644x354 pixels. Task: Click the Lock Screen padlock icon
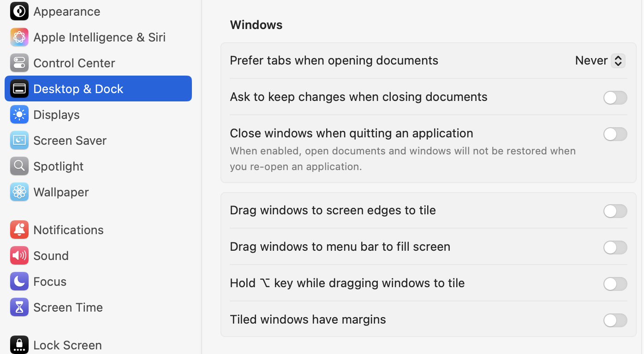(19, 344)
